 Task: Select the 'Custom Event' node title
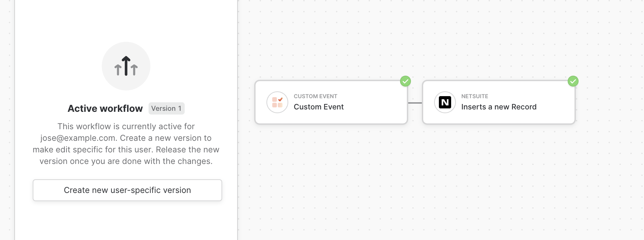point(319,107)
